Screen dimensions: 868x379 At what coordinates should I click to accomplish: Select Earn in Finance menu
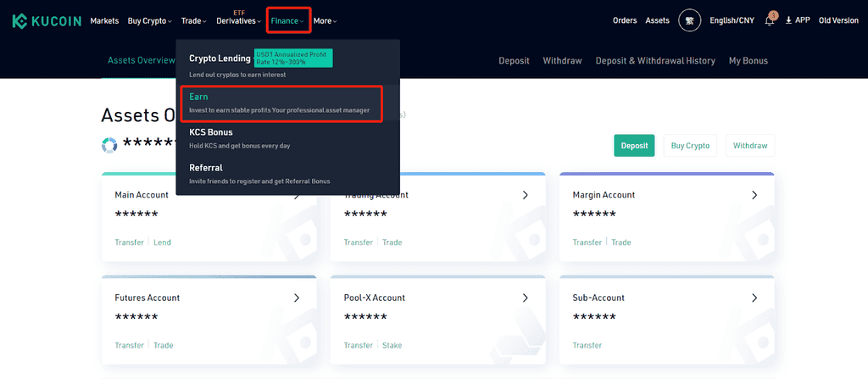pos(281,103)
